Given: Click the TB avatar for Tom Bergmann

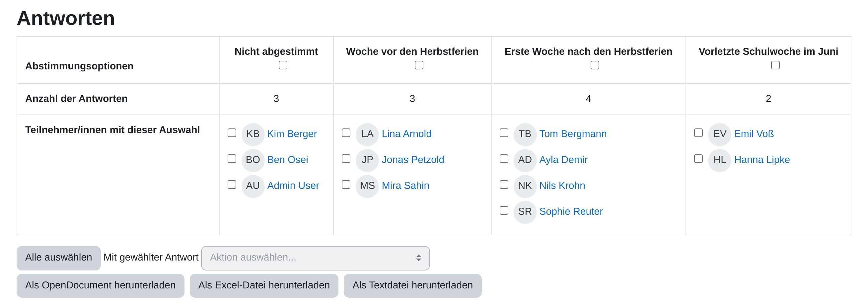Looking at the screenshot, I should click(x=525, y=134).
